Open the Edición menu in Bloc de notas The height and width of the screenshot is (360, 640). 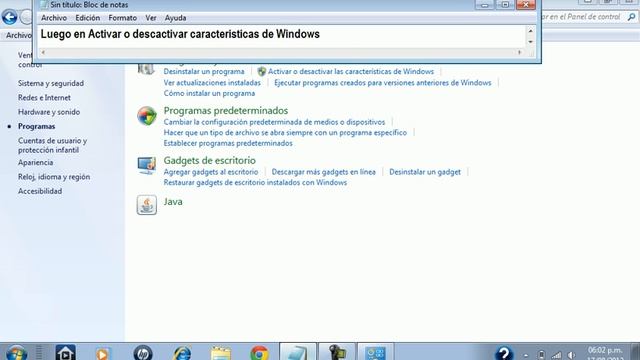(x=87, y=18)
